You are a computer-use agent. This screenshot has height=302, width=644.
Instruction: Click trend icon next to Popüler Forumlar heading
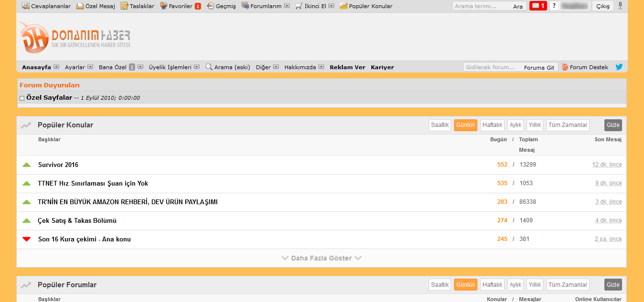point(26,285)
